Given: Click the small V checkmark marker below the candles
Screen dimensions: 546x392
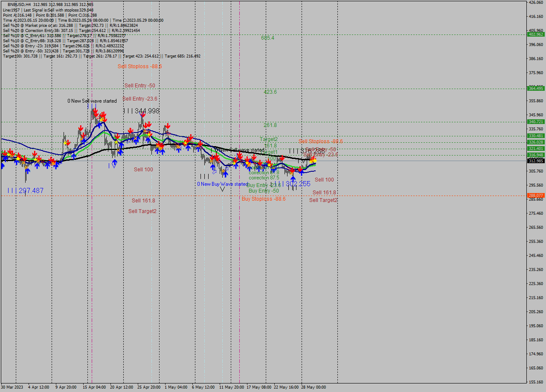Looking at the screenshot, I should click(222, 189).
